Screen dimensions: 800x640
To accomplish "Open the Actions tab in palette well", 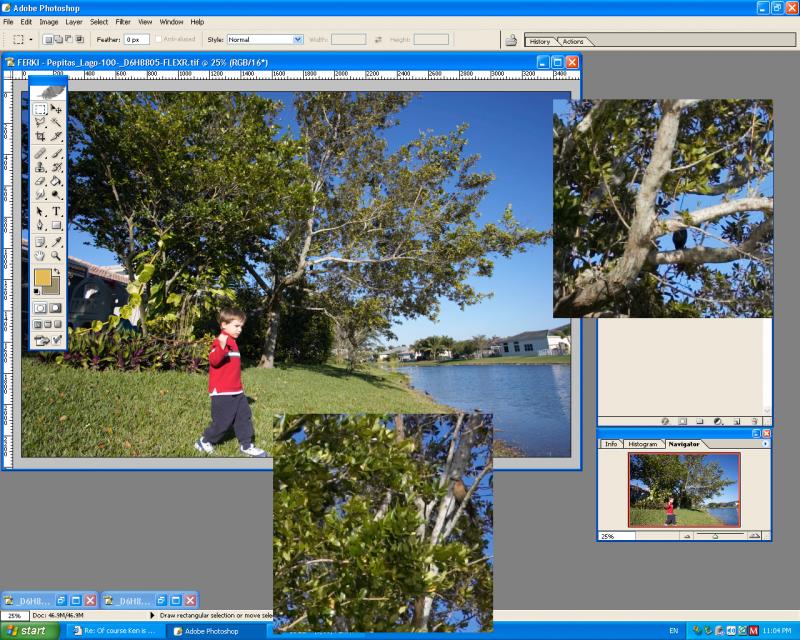I will coord(573,41).
